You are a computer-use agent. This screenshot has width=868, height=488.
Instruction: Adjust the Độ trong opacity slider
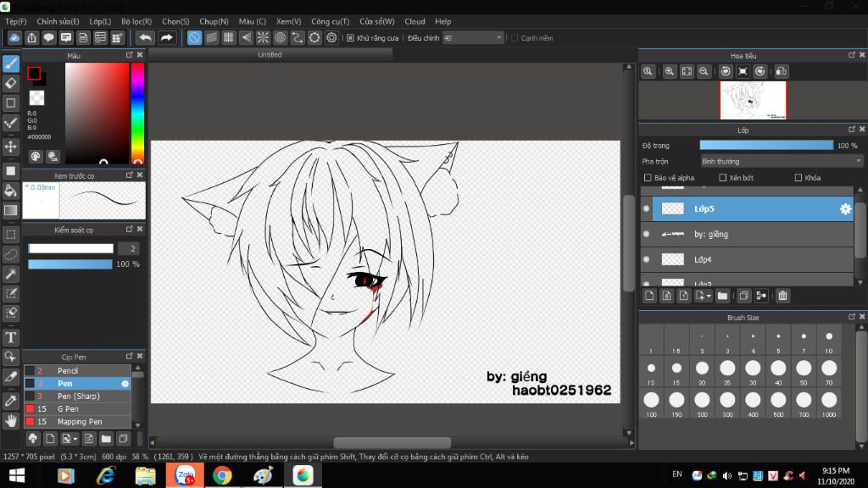[x=766, y=146]
